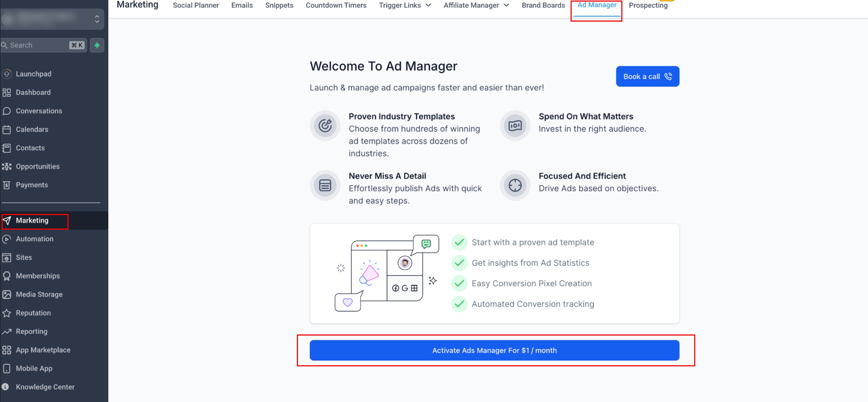Click the Knowledge Center info icon
This screenshot has height=402, width=868.
tap(5, 387)
